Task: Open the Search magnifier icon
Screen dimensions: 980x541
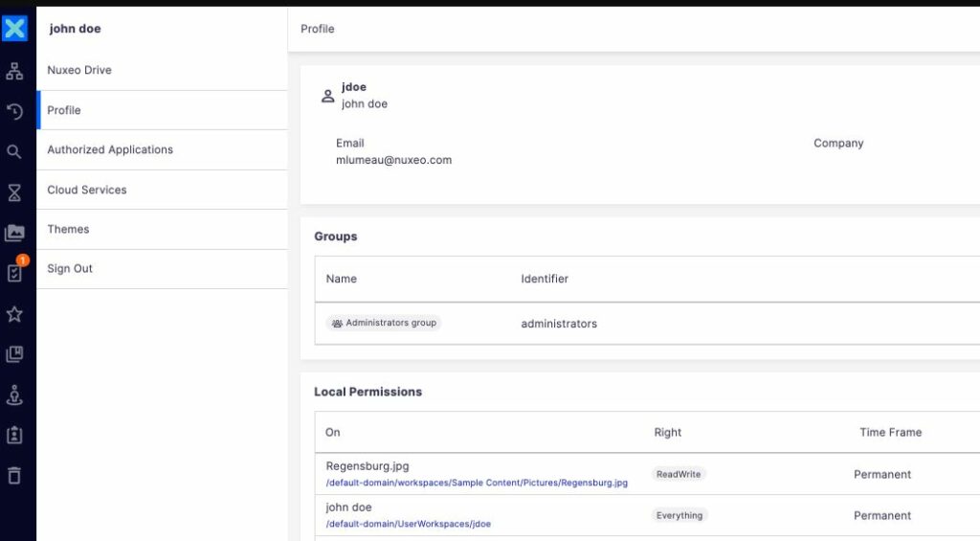Action: click(x=14, y=151)
